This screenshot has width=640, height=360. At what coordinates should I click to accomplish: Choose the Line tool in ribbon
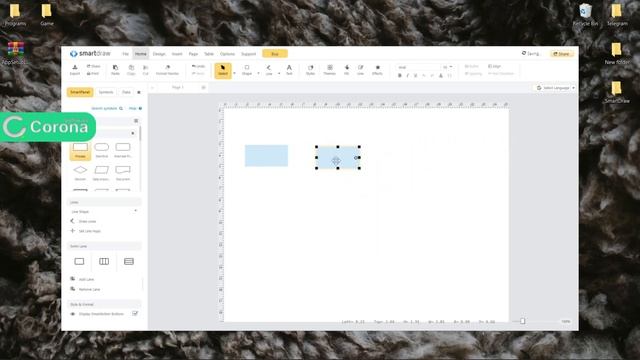click(269, 70)
